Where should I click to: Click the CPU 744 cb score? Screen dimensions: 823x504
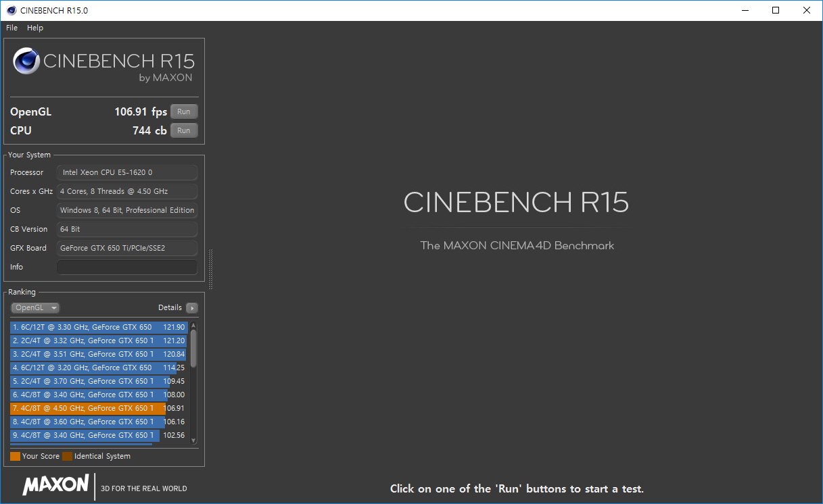tap(149, 131)
